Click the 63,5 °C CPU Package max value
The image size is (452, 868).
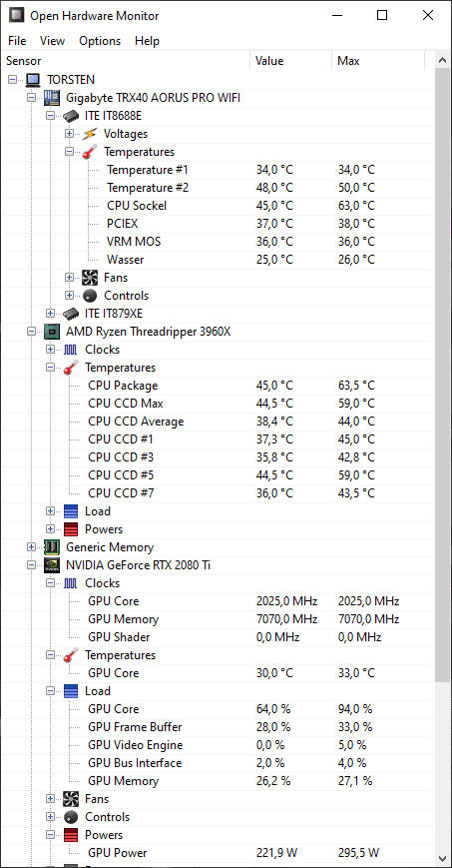coord(357,386)
